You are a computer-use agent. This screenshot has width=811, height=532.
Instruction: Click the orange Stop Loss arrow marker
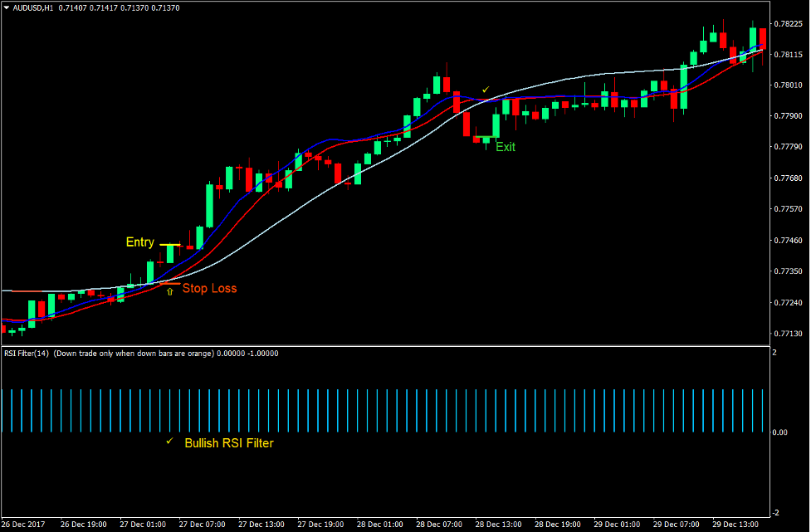point(169,291)
